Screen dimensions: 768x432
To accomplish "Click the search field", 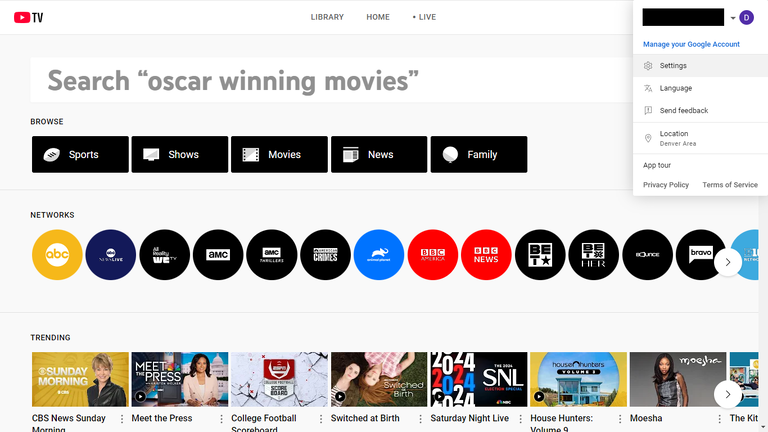I will (x=331, y=80).
